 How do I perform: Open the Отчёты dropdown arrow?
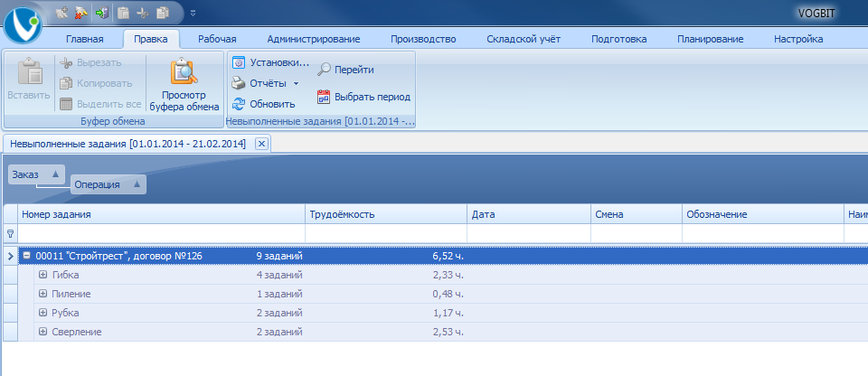[296, 84]
